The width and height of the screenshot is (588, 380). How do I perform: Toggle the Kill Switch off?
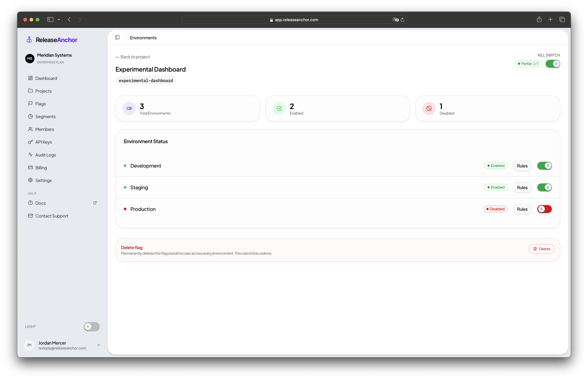(553, 64)
